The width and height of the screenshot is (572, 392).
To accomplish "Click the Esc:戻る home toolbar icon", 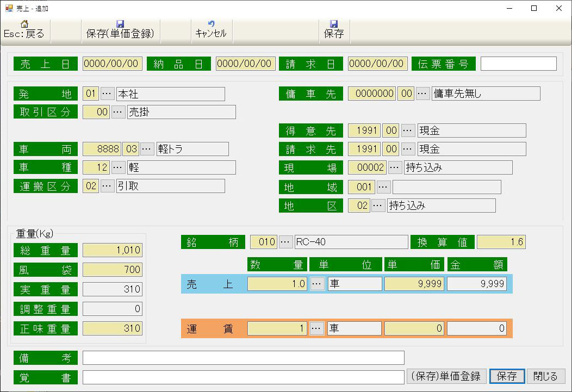I will pyautogui.click(x=24, y=24).
